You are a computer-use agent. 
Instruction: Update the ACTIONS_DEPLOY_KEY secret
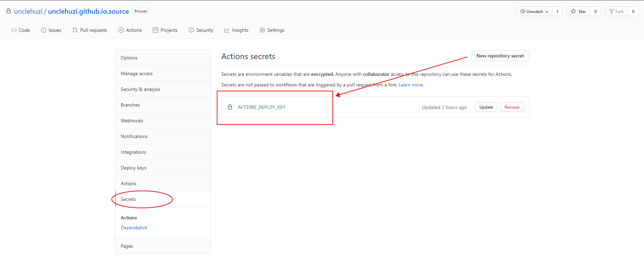(486, 107)
